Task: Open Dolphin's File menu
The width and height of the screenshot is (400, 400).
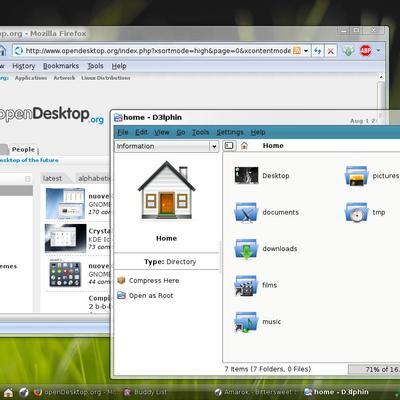Action: pyautogui.click(x=123, y=132)
